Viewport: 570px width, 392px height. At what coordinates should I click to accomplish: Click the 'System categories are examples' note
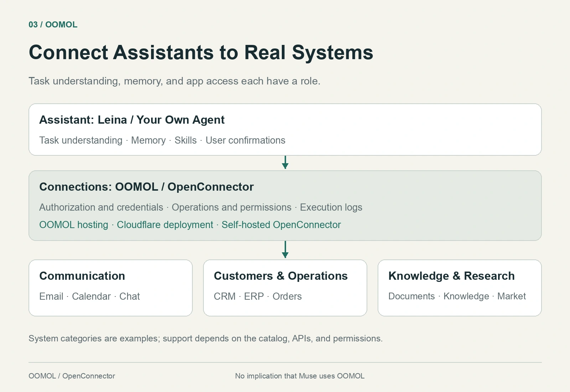206,339
